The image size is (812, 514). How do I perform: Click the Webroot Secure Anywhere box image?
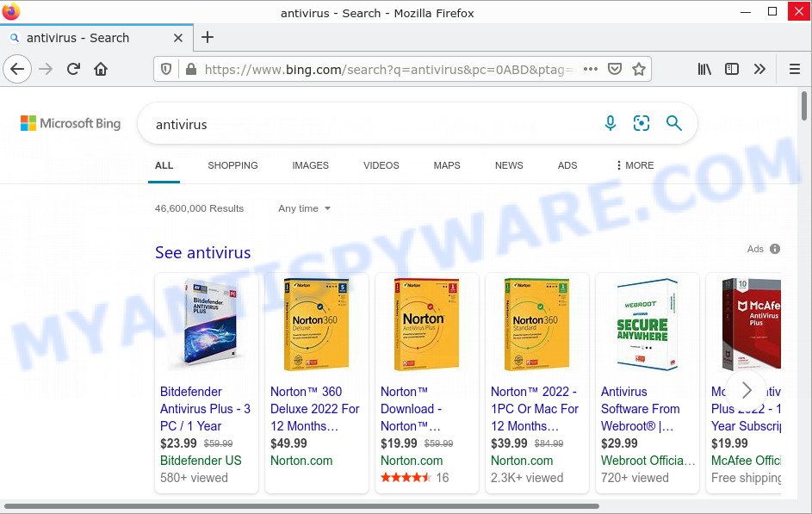point(647,325)
